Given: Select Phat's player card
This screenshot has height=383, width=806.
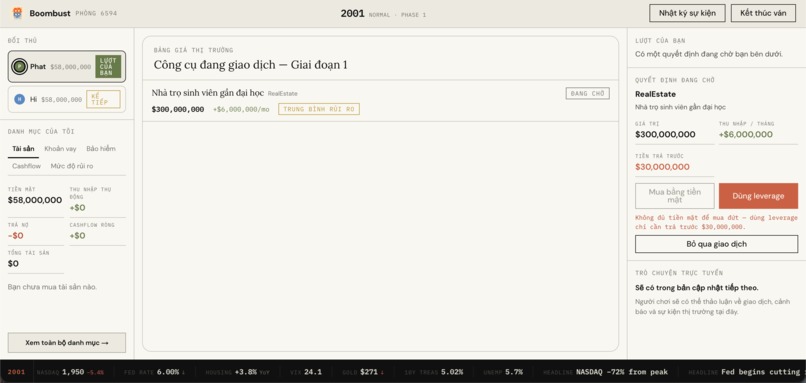Looking at the screenshot, I should pyautogui.click(x=67, y=67).
